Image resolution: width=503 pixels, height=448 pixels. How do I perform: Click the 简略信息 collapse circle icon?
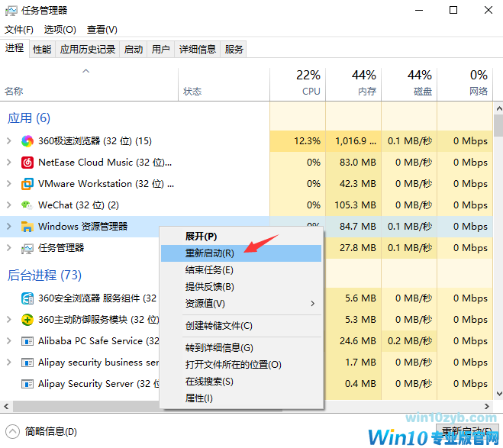coord(12,432)
